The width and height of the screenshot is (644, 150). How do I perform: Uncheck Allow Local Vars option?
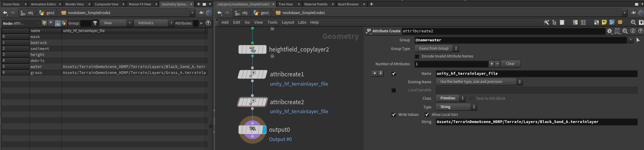[x=427, y=115]
